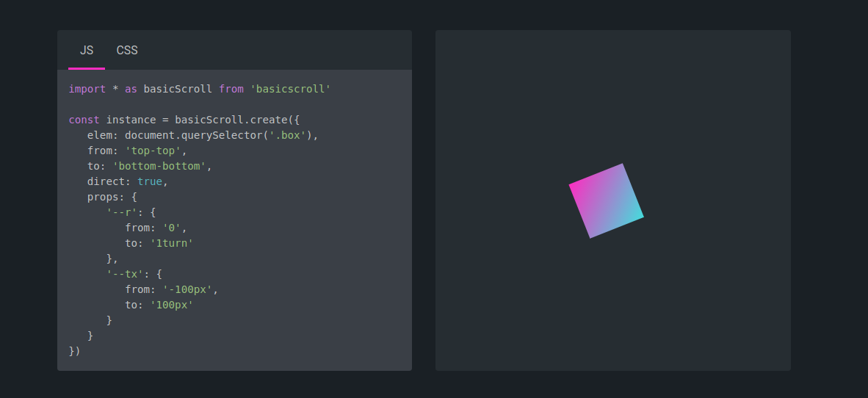Switch to the CSS tab
Viewport: 868px width, 398px height.
click(x=127, y=51)
